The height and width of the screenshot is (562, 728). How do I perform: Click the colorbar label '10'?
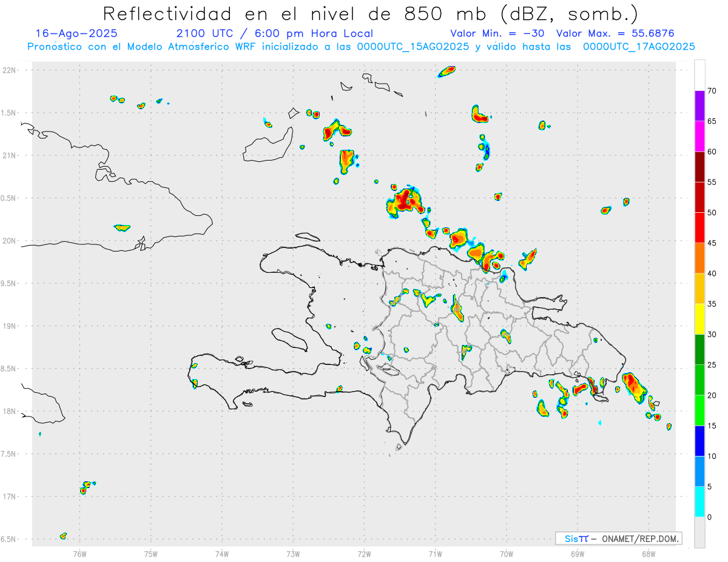point(712,457)
